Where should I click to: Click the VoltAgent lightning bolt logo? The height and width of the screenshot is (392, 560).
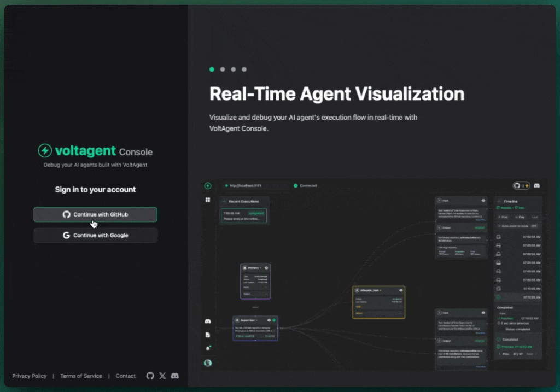click(45, 151)
